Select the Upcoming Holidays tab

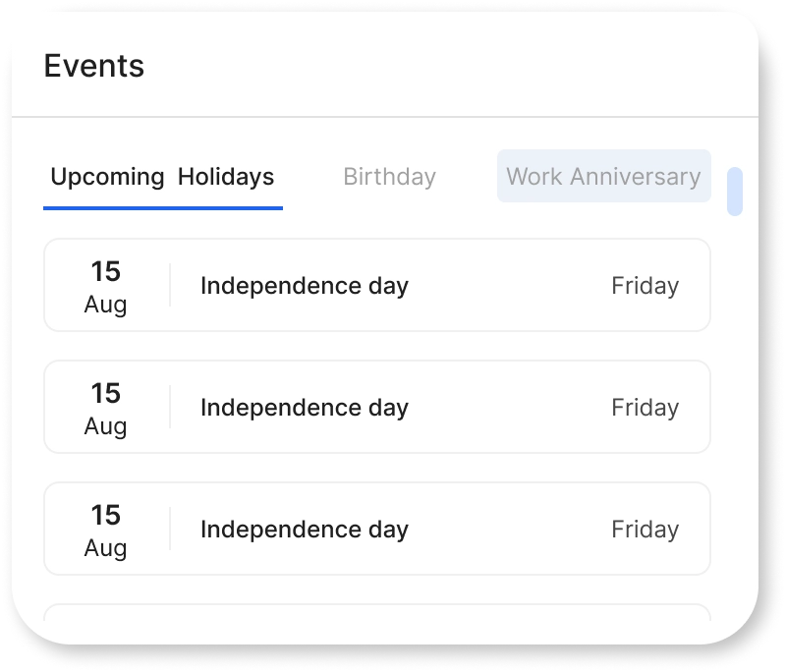tap(162, 177)
